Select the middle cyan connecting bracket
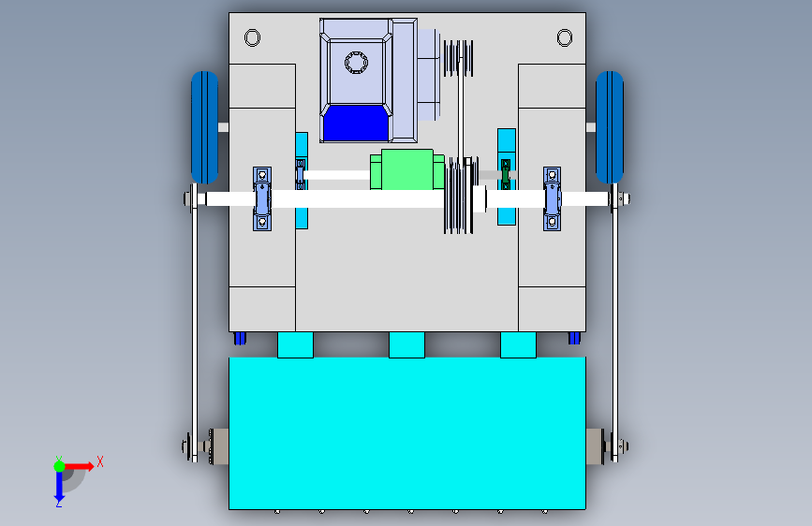Screen dimensions: 812x526 406,344
